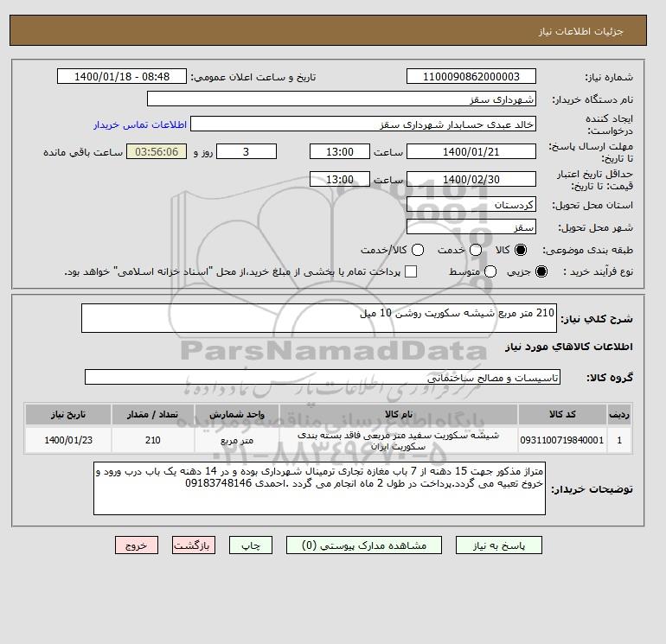The width and height of the screenshot is (666, 644).
Task: Open مشاهده مدارک پیوستی (0) button
Action: coord(364,545)
